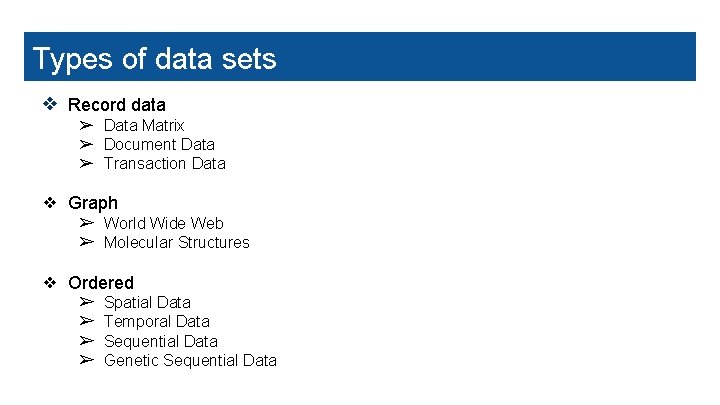Click the 'Molecular Structures' text

click(x=176, y=242)
